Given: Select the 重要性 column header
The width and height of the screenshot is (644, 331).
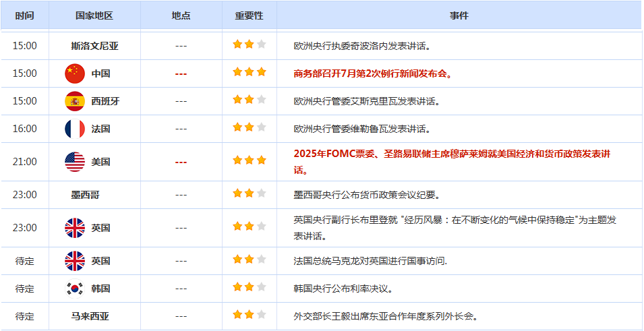Looking at the screenshot, I should click(x=249, y=15).
